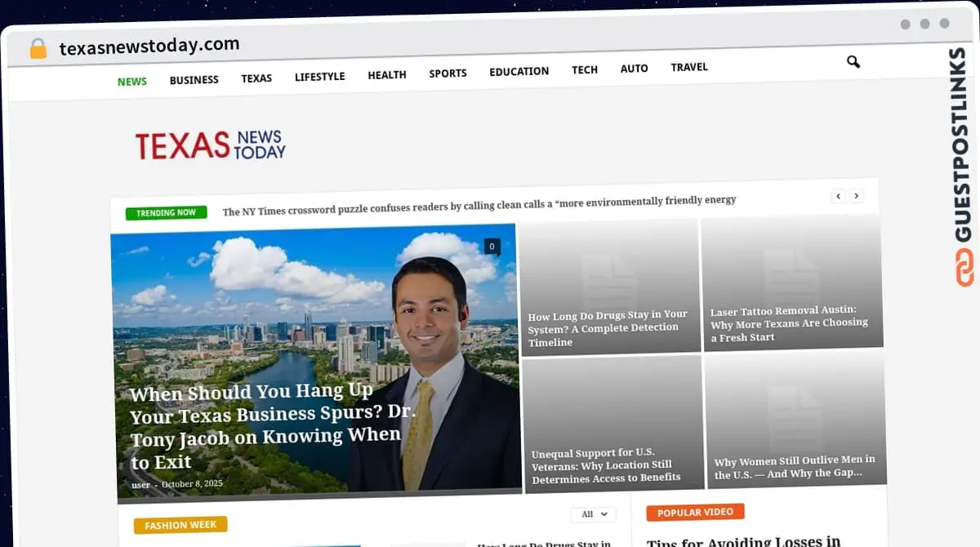
Task: Go to next trending headline arrow
Action: (856, 196)
